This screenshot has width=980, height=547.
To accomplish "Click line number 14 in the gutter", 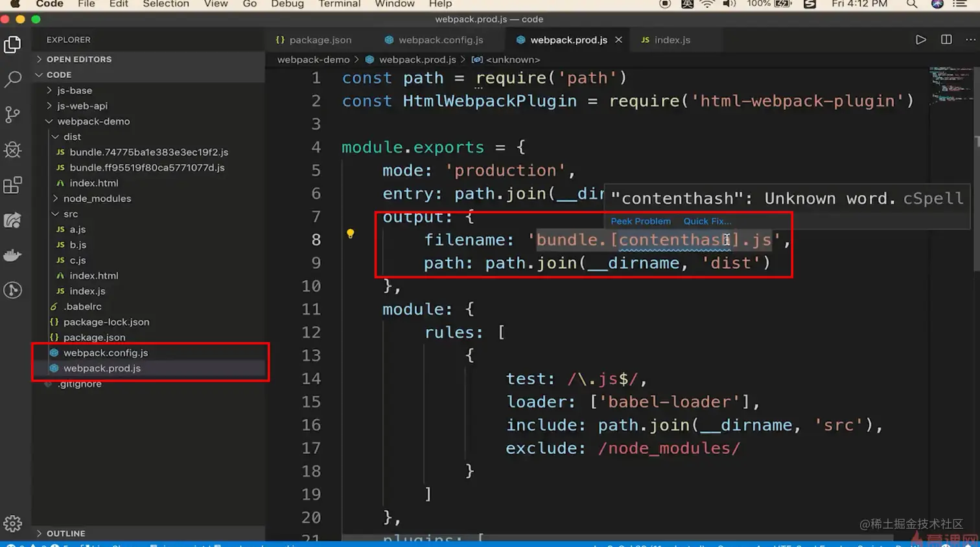I will pyautogui.click(x=311, y=378).
